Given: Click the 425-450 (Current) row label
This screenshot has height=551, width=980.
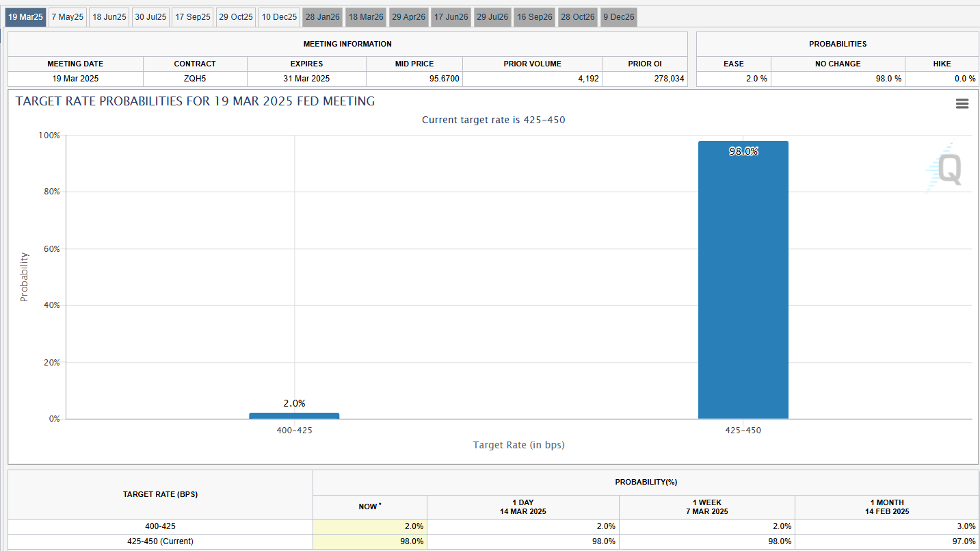Looking at the screenshot, I should coord(160,541).
